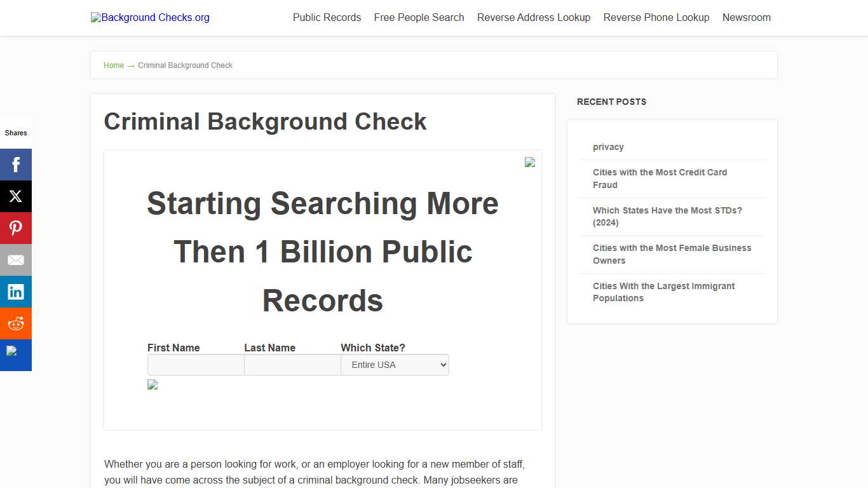Pin this page to Pinterest
This screenshot has width=868, height=488.
(x=16, y=227)
